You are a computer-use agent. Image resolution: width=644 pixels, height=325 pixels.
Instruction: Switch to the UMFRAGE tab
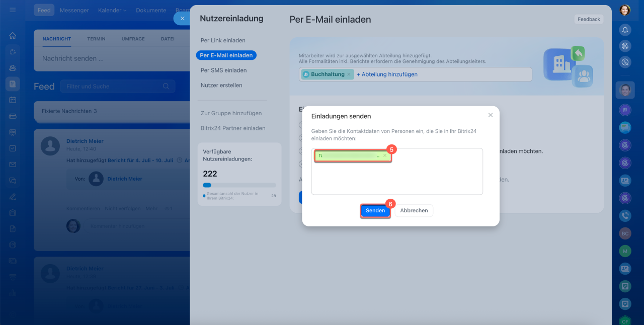133,39
